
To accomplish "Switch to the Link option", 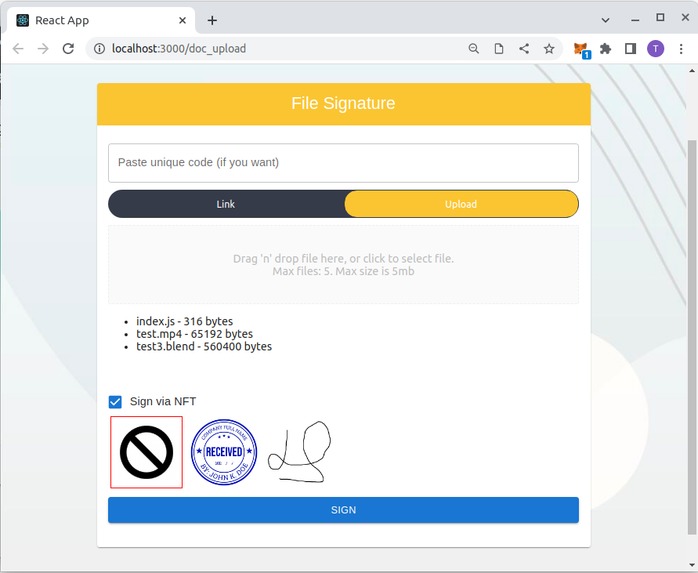I will click(226, 204).
